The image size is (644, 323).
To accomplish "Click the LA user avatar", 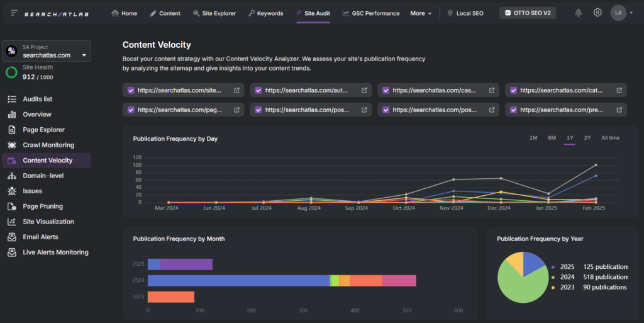I will click(x=618, y=13).
